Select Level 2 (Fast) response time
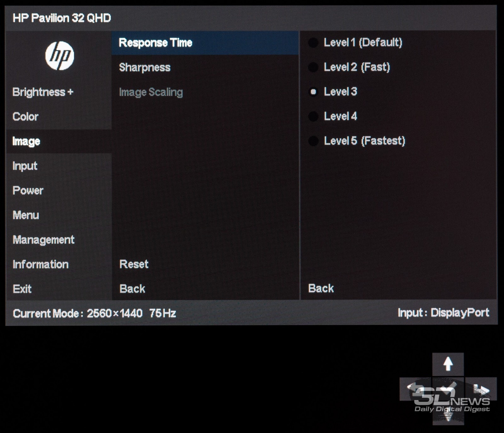 (349, 67)
